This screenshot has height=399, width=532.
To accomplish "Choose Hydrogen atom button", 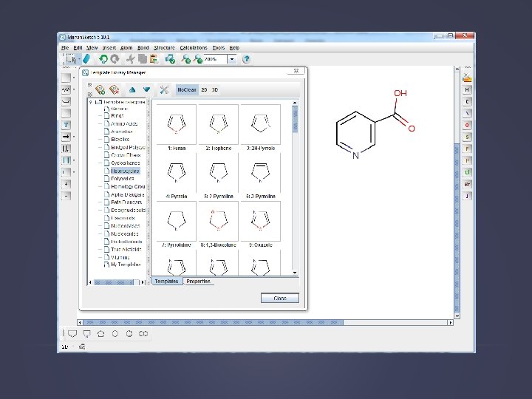I will [x=467, y=90].
